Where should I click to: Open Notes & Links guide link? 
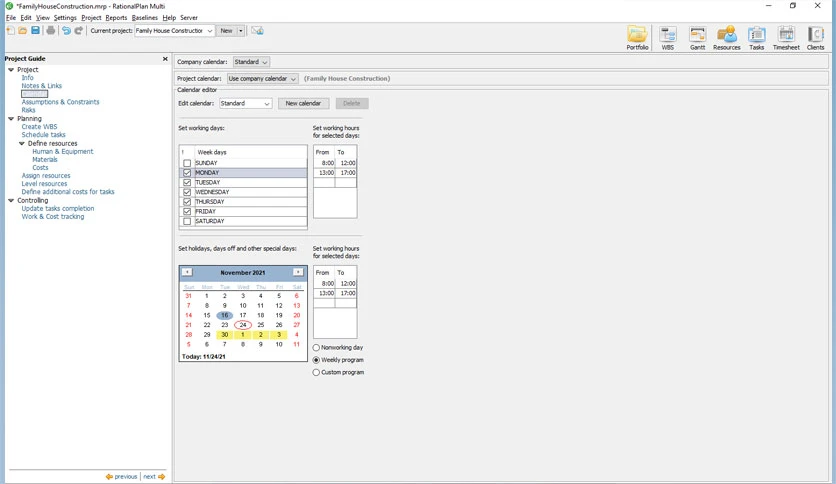click(42, 86)
